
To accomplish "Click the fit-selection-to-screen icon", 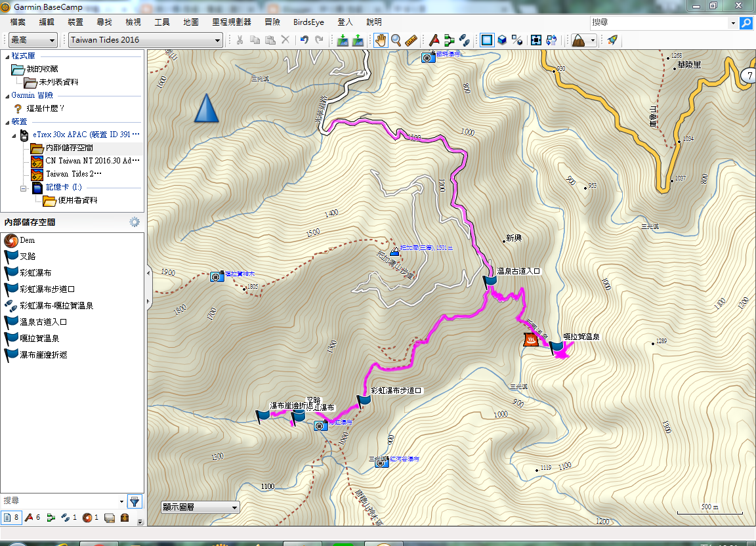I will pyautogui.click(x=536, y=40).
